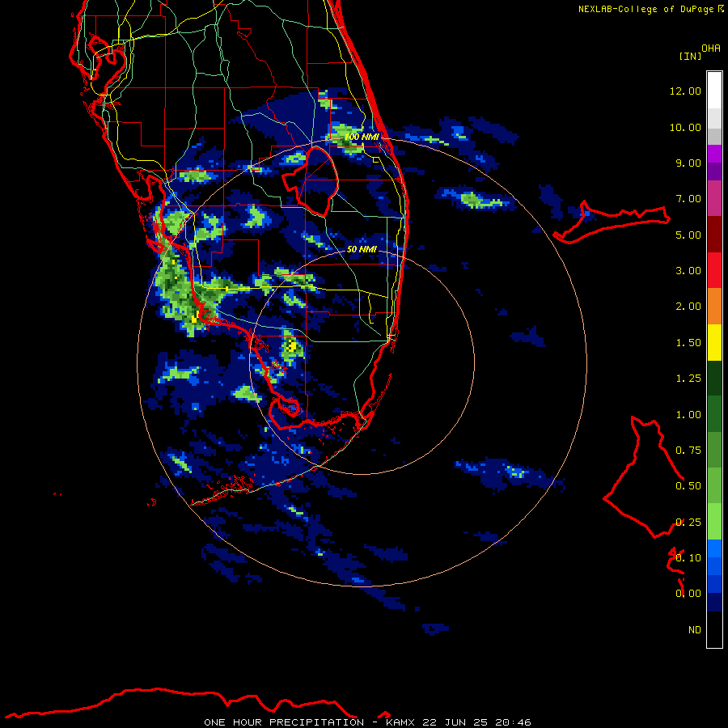Screen dimensions: 728x728
Task: Pick the black ND swatch on scale
Action: pos(714,629)
